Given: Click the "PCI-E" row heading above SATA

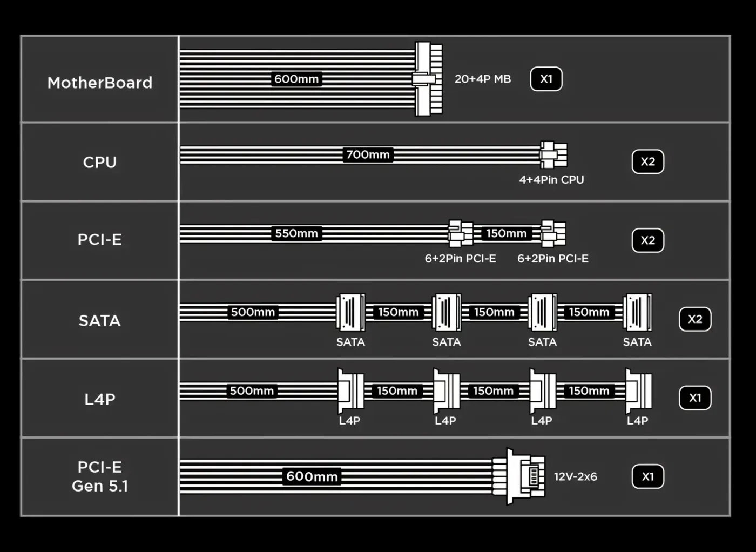Looking at the screenshot, I should pos(100,239).
